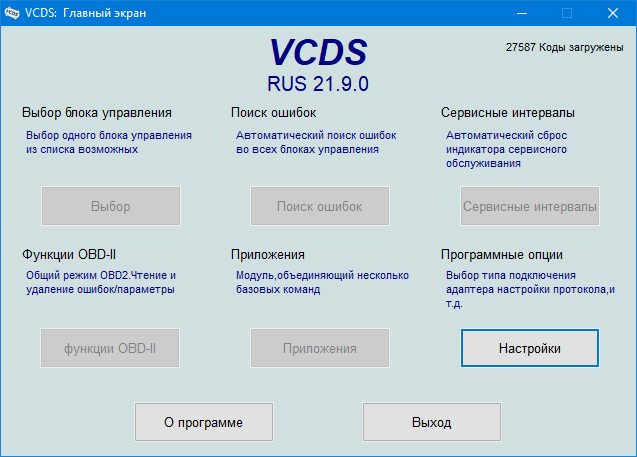Viewport: 637px width, 457px height.
Task: Click the 'Выбор блока управления' heading
Action: [97, 113]
